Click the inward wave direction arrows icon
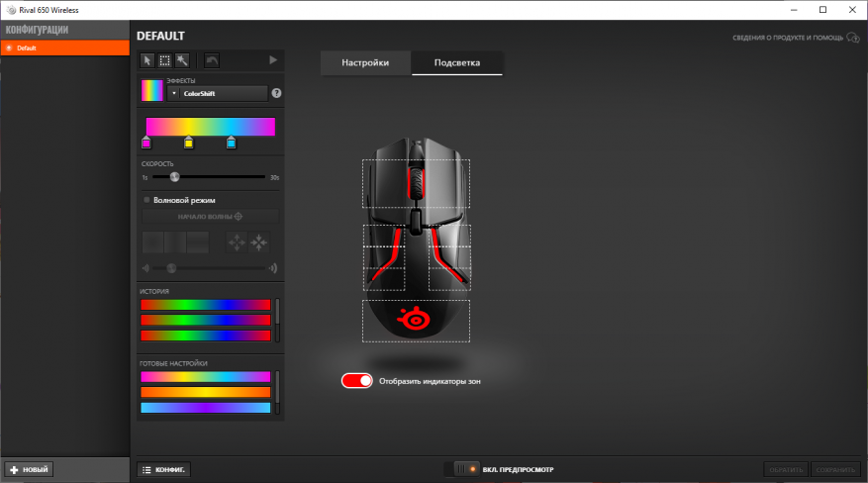 [259, 242]
